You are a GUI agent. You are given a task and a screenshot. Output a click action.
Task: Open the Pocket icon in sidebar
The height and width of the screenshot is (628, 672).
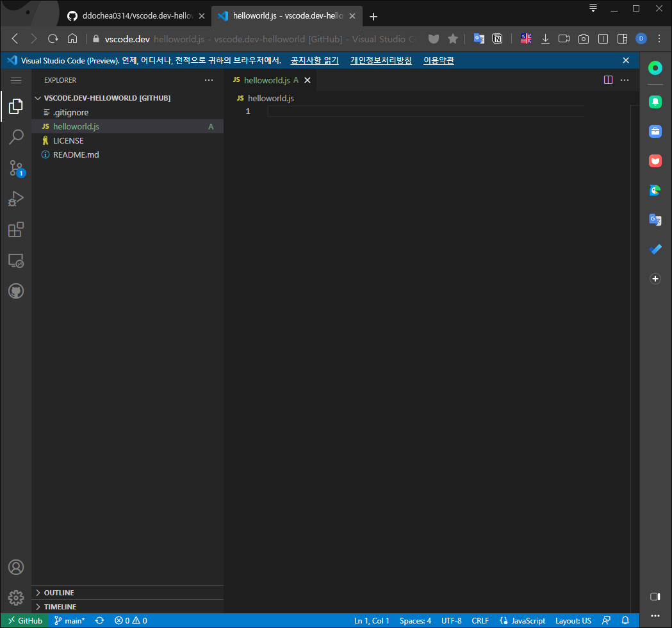655,161
